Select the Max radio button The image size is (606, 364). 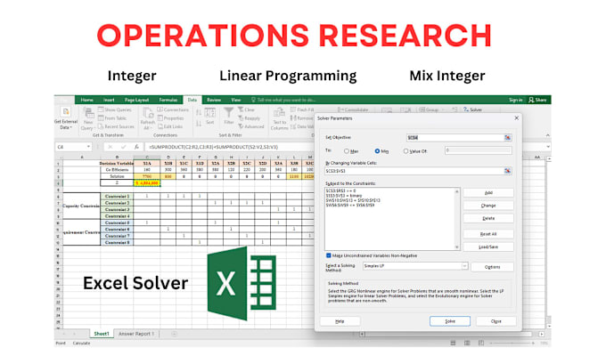pyautogui.click(x=347, y=151)
